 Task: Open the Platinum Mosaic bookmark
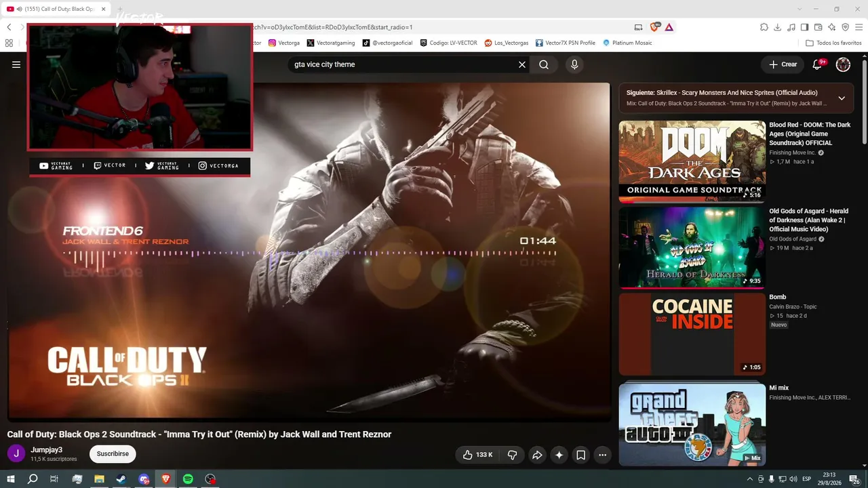(x=627, y=43)
